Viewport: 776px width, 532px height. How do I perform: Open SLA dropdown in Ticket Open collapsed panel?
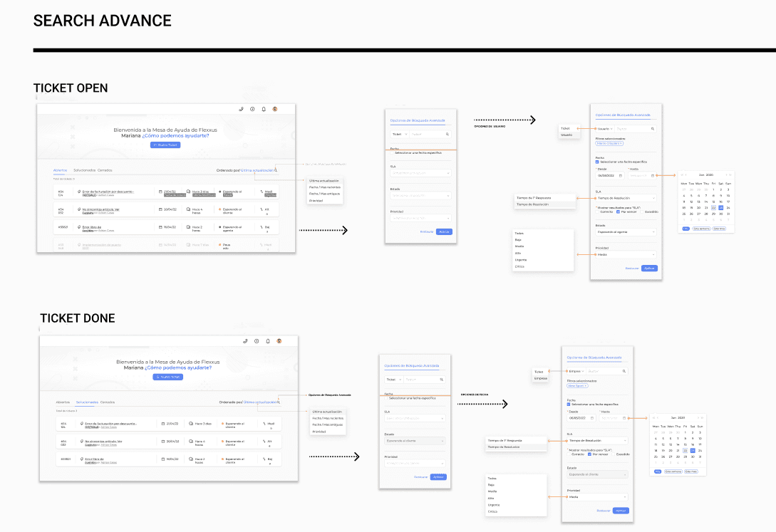tap(420, 173)
